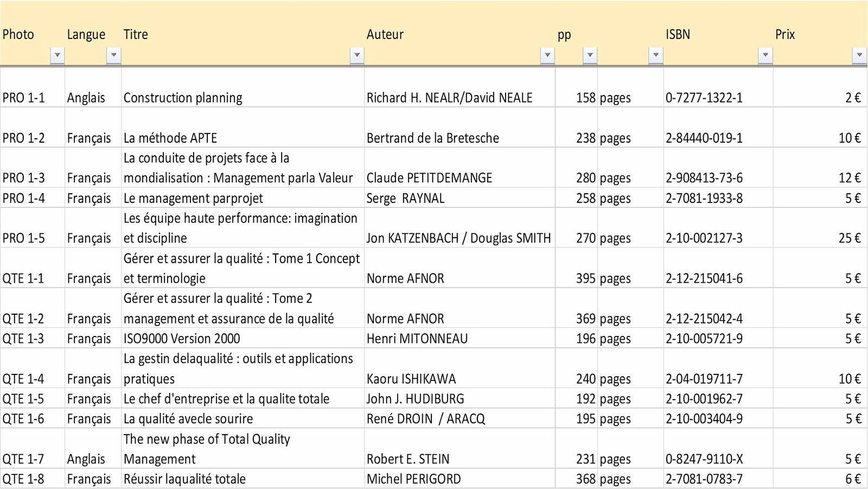Open the Langue column filter dropdown
The image size is (868, 489).
(113, 55)
